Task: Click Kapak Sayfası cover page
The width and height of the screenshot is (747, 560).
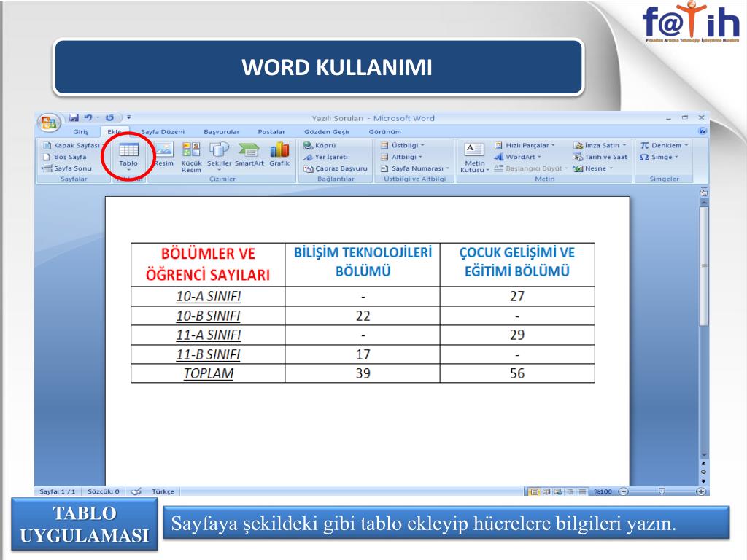Action: click(x=72, y=145)
